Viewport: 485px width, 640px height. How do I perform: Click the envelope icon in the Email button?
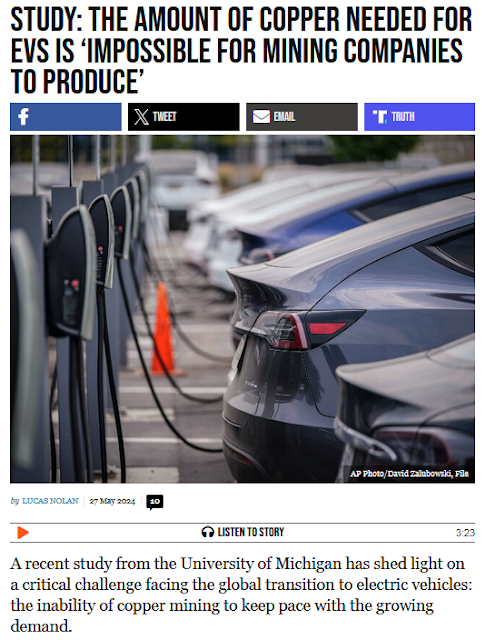point(261,117)
